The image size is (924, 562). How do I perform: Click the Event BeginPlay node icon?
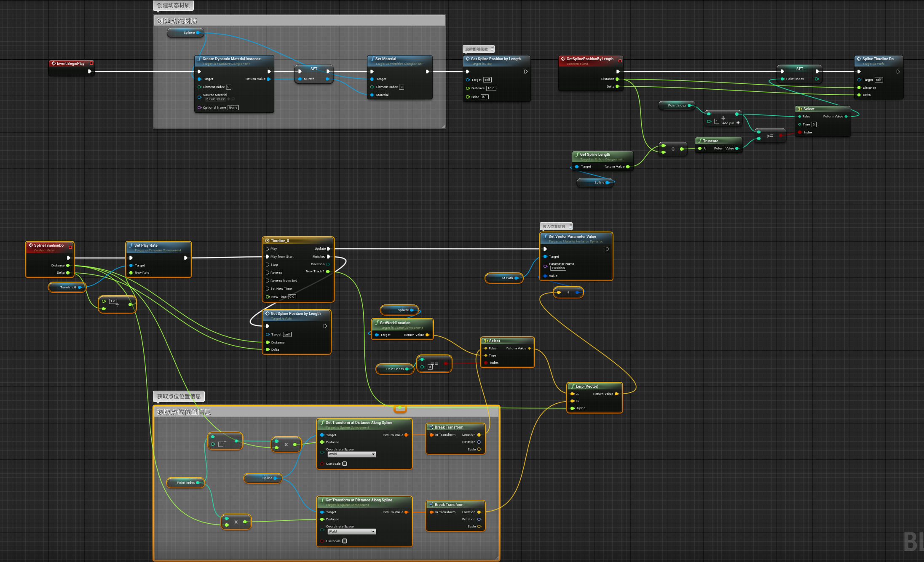click(x=54, y=64)
